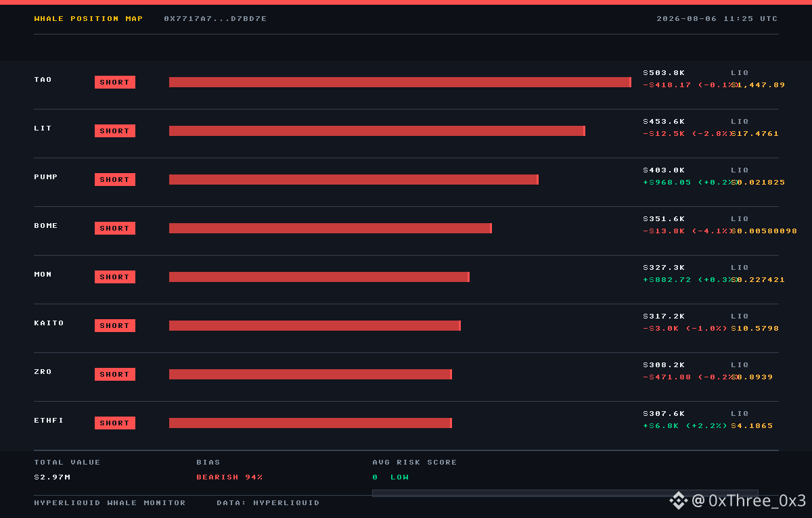Click the 2026-08-06 11:25 UTC timestamp
The image size is (812, 518).
coord(717,19)
